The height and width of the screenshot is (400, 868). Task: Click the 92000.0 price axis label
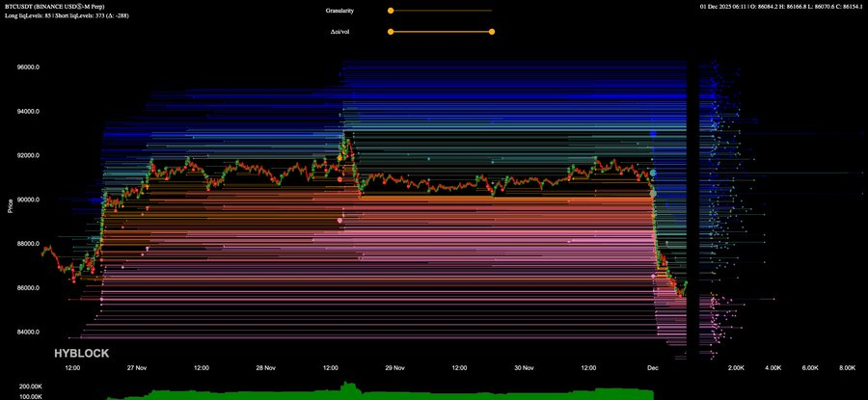tap(28, 155)
